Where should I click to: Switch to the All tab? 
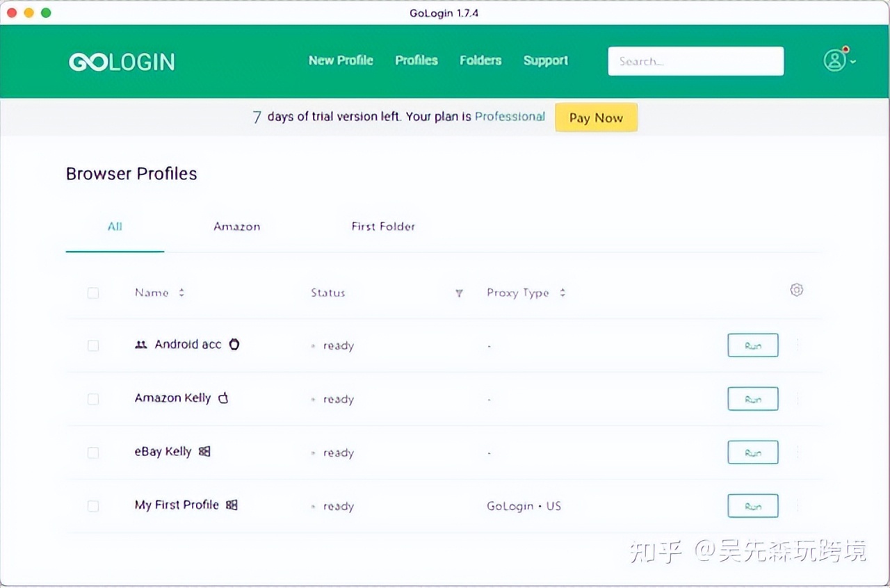[x=115, y=227]
